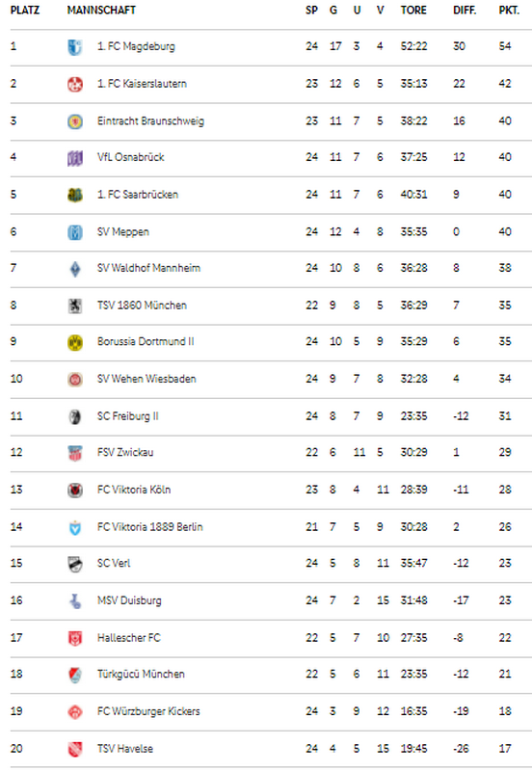This screenshot has width=532, height=771.
Task: Click the VfL Osnabrück purple crest
Action: 75,158
